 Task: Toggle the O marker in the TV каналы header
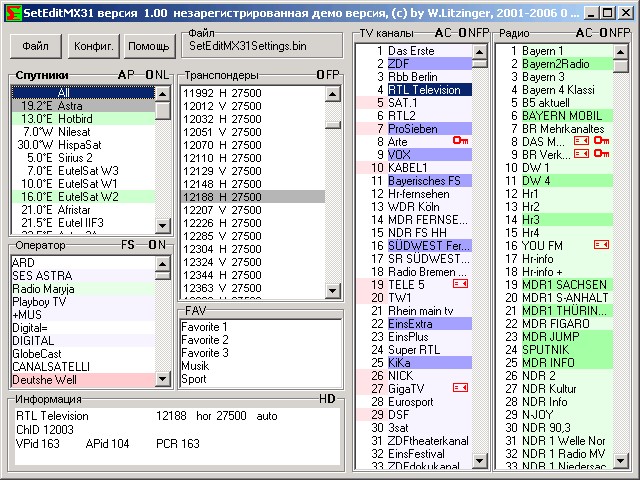point(461,33)
